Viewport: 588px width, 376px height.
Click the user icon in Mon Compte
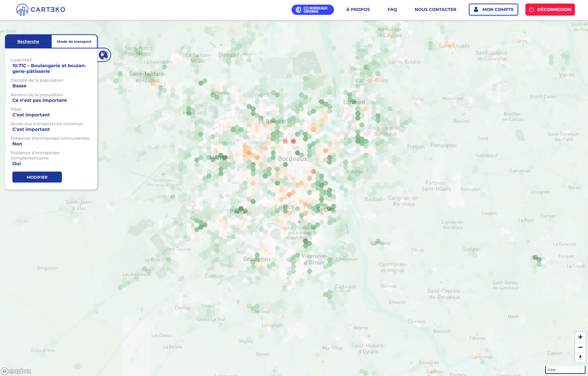476,10
